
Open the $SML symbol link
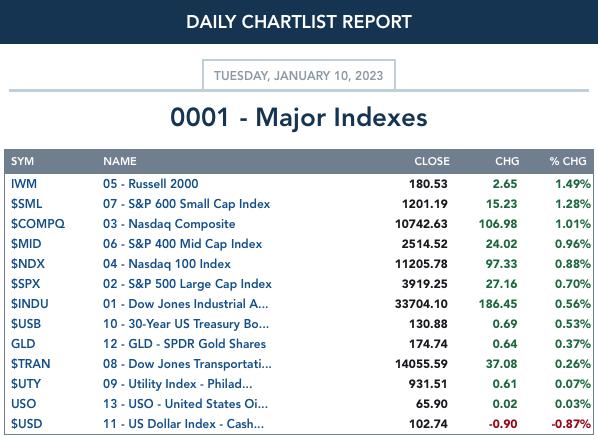pyautogui.click(x=26, y=204)
